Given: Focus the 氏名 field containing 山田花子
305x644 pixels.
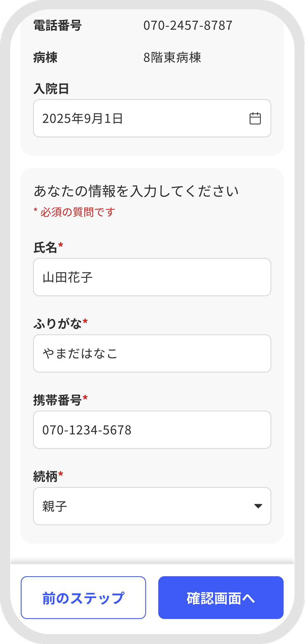Looking at the screenshot, I should (x=152, y=277).
